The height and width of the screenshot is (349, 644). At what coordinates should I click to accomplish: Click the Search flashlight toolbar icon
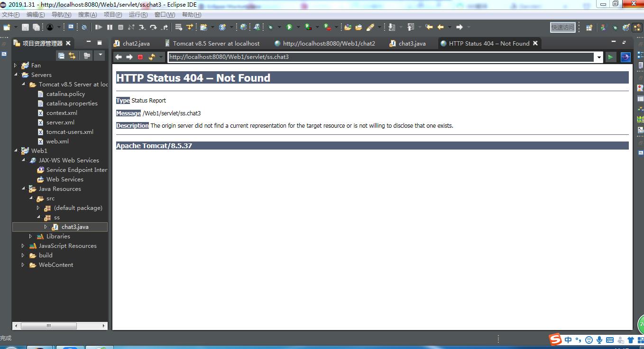tap(370, 27)
